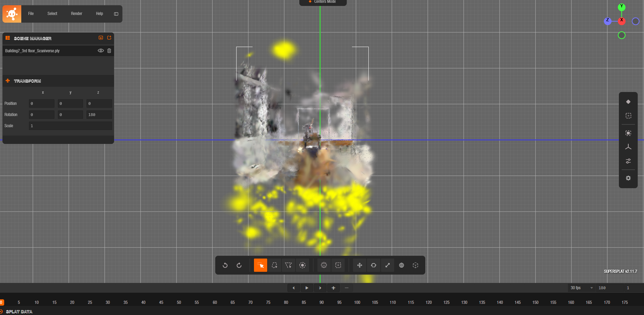
Task: Click the Rotation z input field
Action: (99, 115)
